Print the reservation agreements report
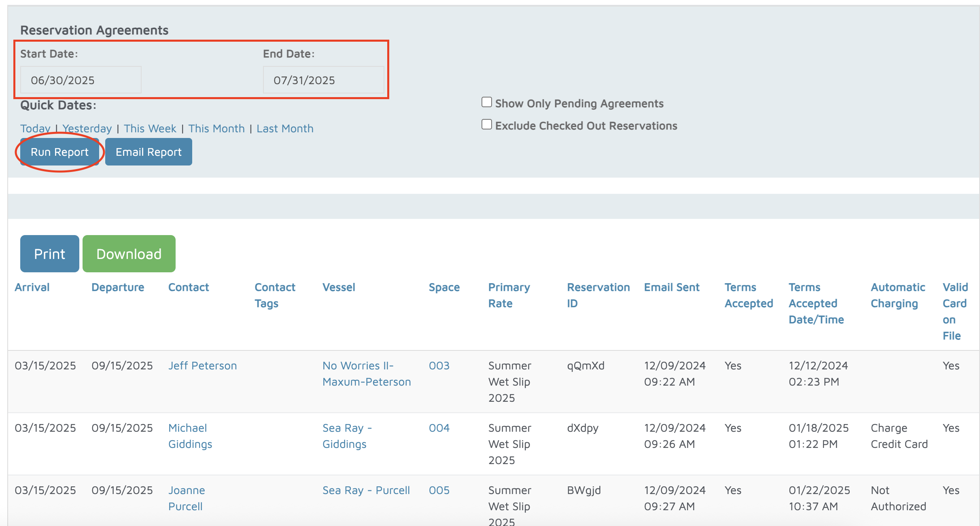980x526 pixels. tap(49, 254)
